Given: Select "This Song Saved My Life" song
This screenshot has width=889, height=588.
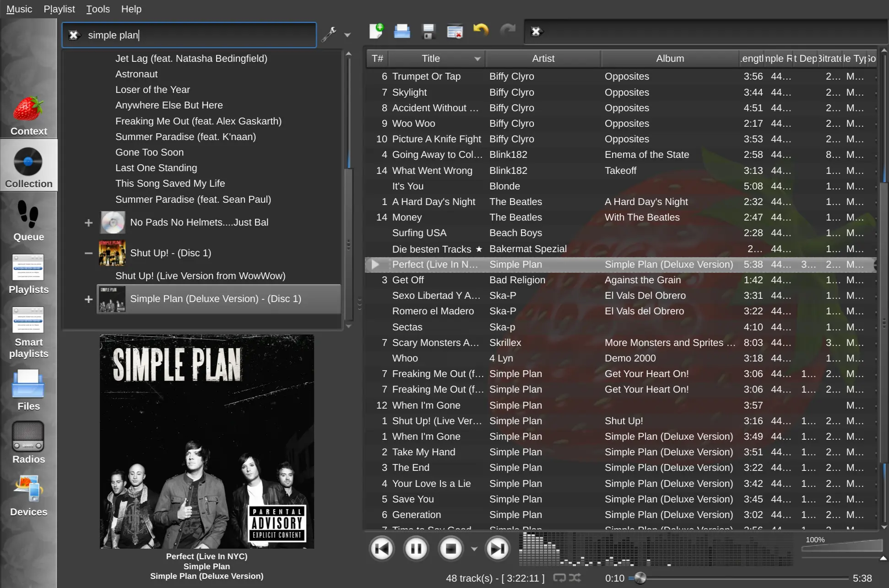Looking at the screenshot, I should pyautogui.click(x=170, y=183).
